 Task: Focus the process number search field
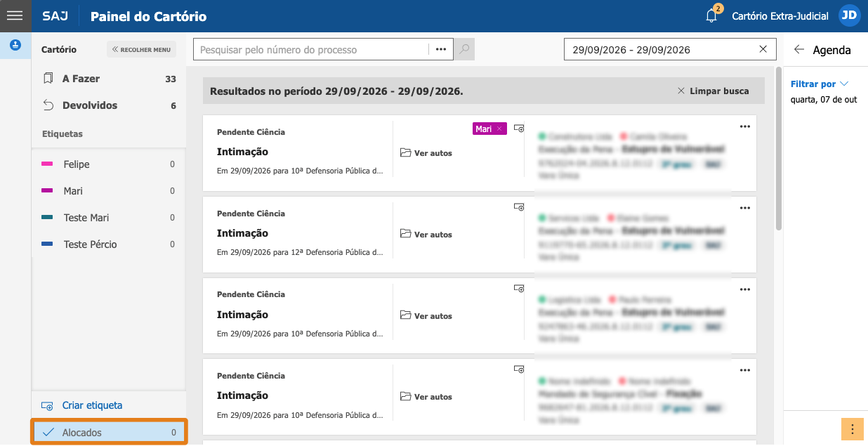[310, 49]
